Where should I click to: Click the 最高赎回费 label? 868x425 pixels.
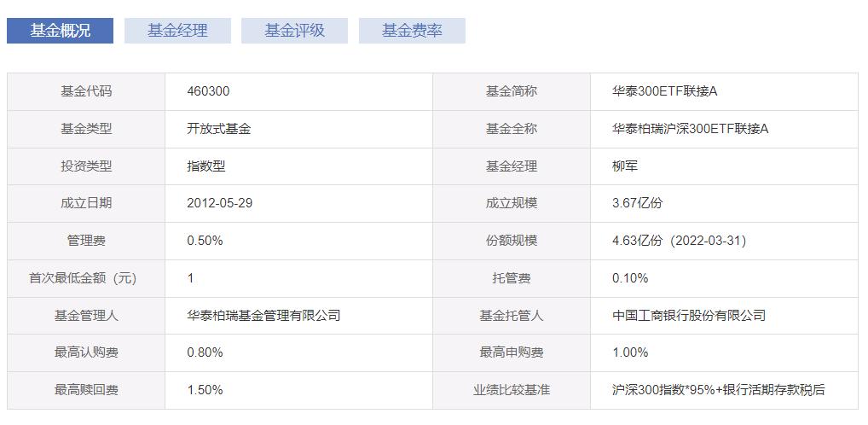pyautogui.click(x=86, y=390)
